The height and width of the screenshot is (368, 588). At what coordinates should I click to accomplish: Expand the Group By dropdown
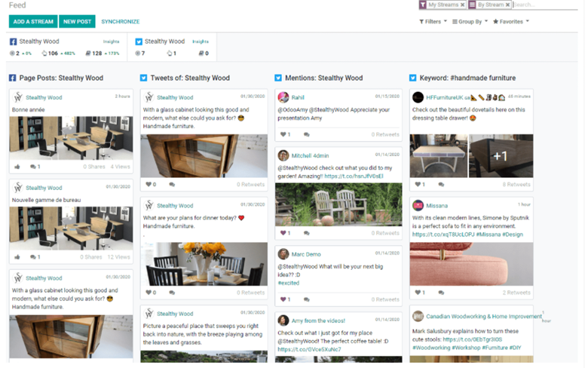coord(469,22)
